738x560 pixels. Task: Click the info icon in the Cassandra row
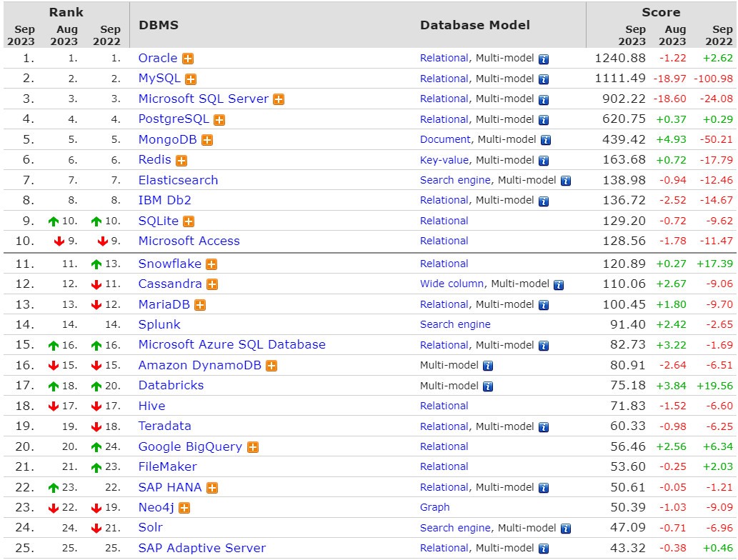(559, 285)
